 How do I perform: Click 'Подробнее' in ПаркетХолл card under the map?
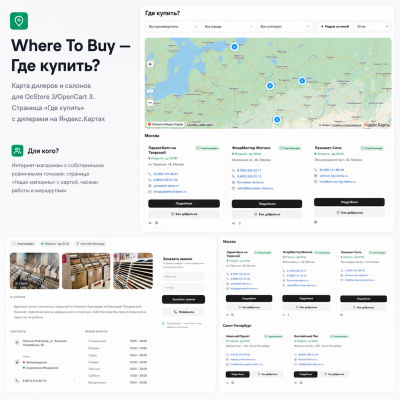tap(184, 203)
